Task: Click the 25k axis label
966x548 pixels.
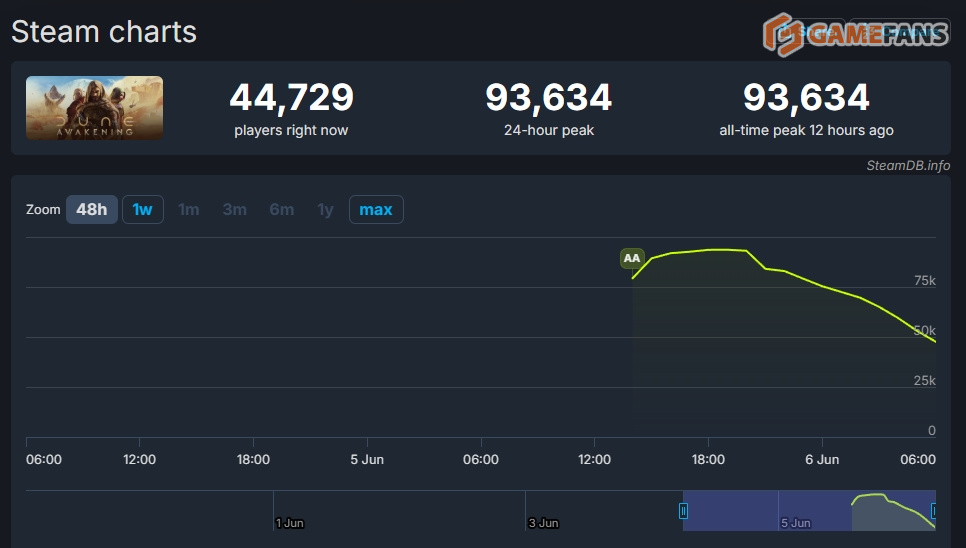Action: tap(925, 381)
